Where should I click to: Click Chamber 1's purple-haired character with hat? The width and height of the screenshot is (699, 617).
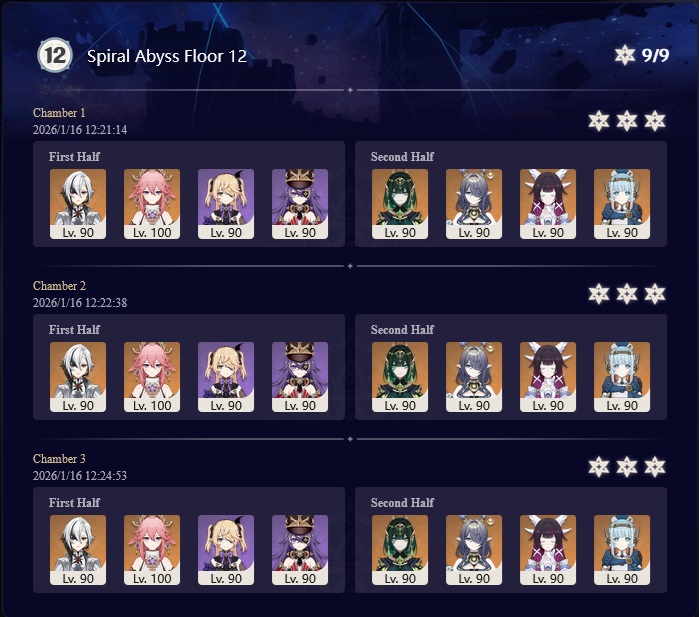300,204
